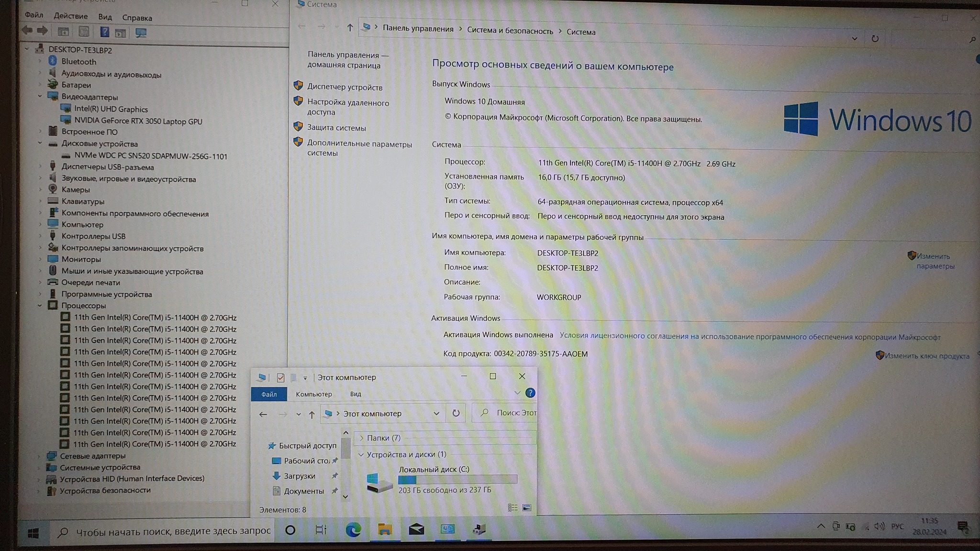Open the Действие menu
Image resolution: width=980 pixels, height=551 pixels.
(x=70, y=16)
